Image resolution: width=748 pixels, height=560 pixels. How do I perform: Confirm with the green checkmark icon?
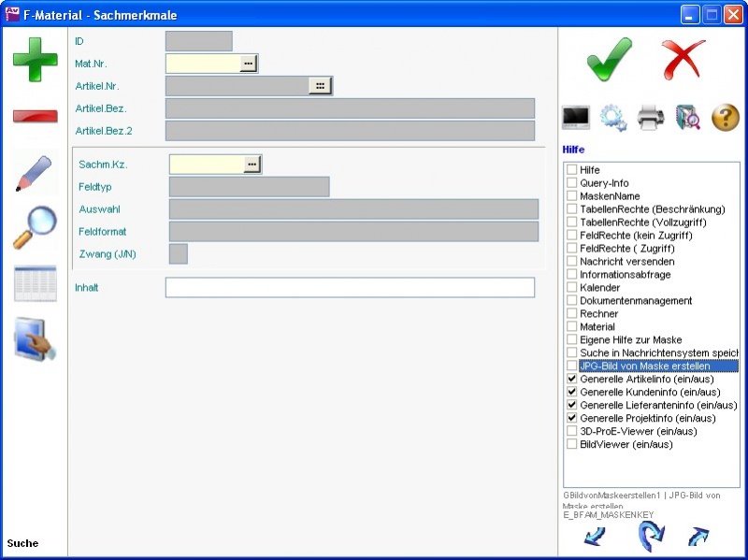610,60
